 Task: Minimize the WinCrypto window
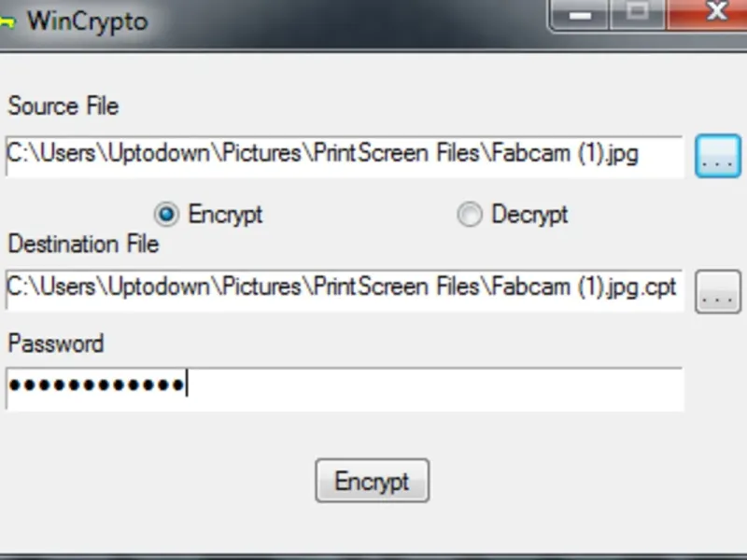pos(581,14)
